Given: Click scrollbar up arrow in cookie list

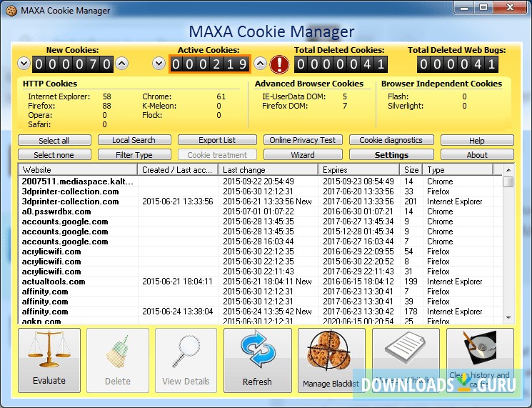Looking at the screenshot, I should click(508, 170).
